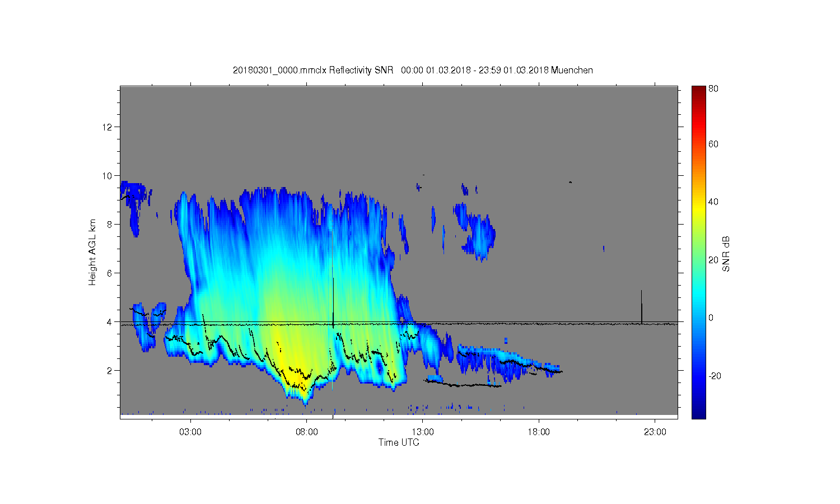
Task: Click the colorbar value -20
Action: pos(714,376)
